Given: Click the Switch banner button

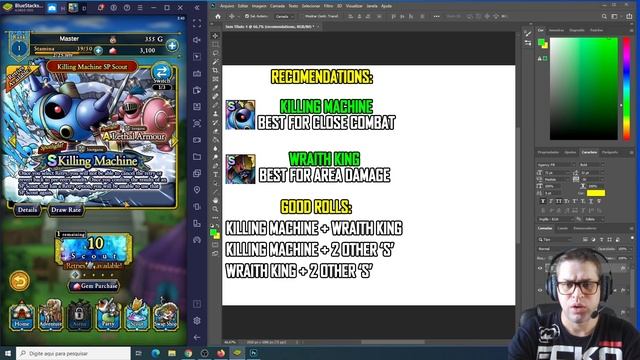Looking at the screenshot, I should tap(162, 73).
